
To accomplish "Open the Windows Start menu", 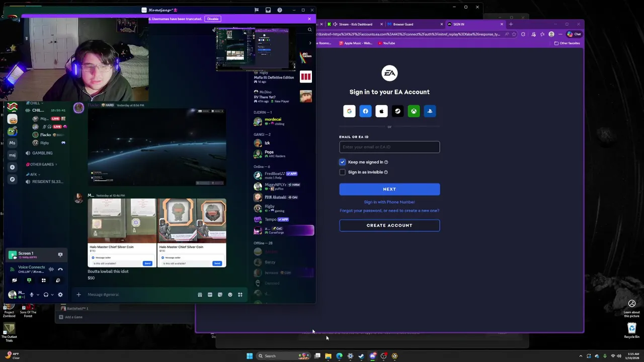I will tap(250, 356).
